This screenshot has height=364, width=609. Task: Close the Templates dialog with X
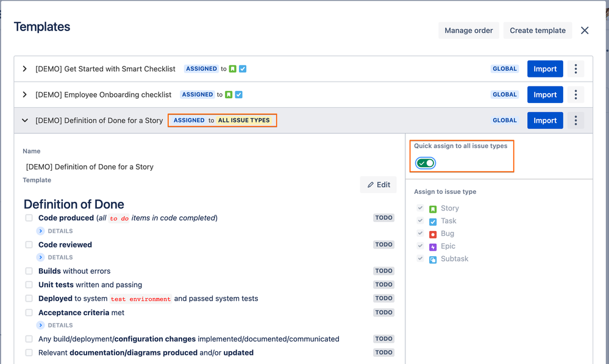pos(585,30)
